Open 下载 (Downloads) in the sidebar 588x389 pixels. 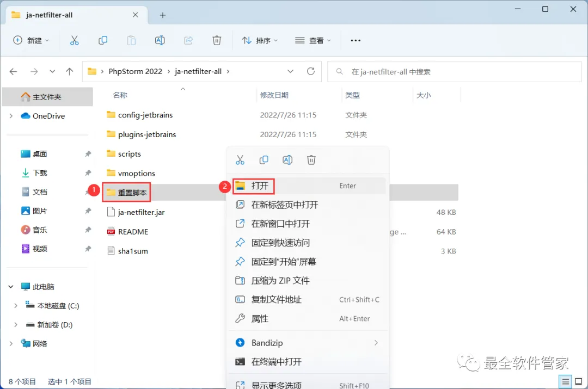(x=40, y=173)
